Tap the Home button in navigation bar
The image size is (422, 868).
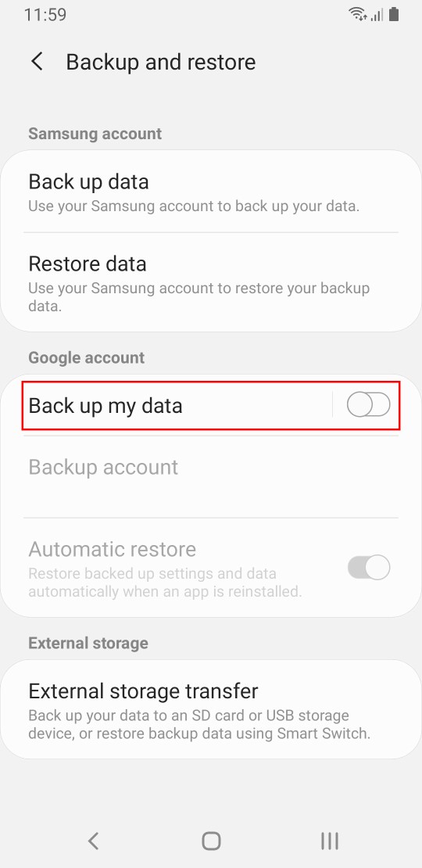(211, 841)
